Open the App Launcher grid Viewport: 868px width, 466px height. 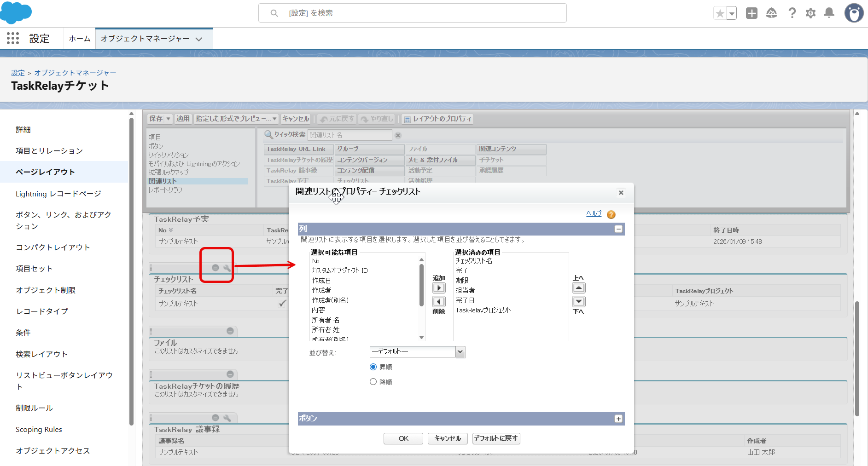(x=13, y=38)
